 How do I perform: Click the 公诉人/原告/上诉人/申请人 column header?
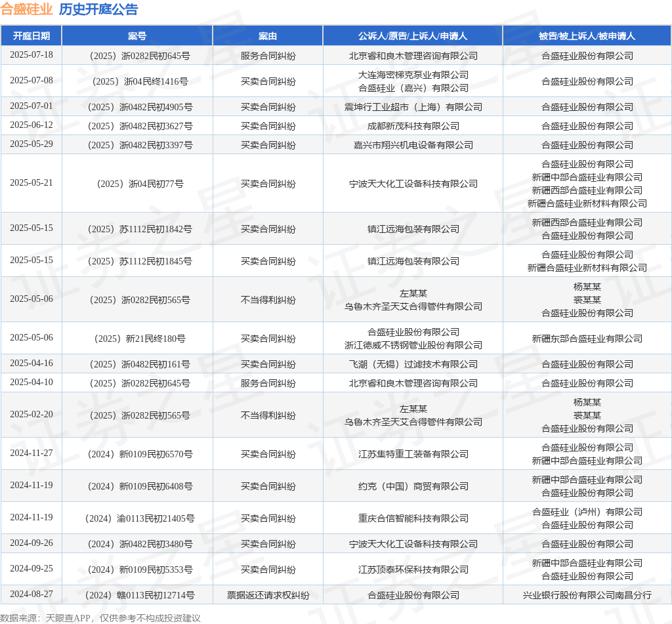pyautogui.click(x=413, y=36)
